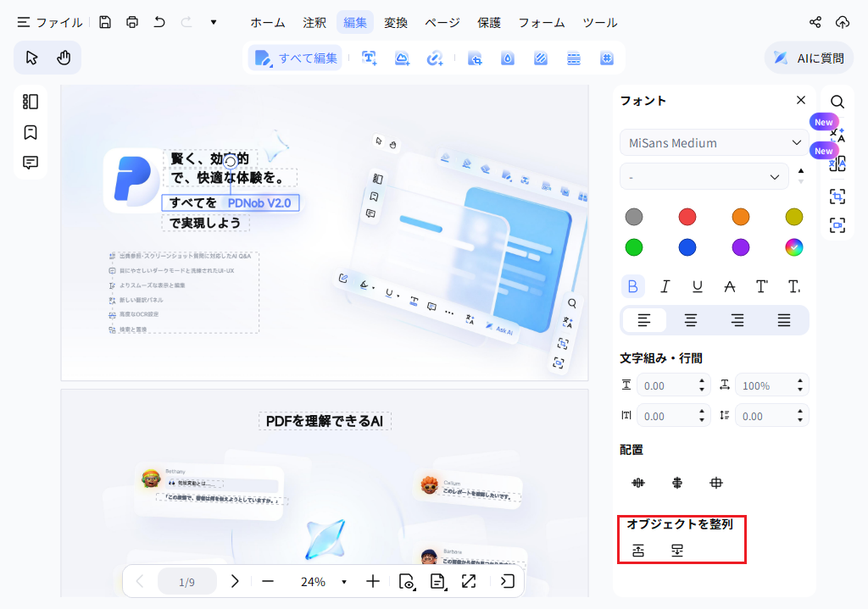Click the add link tool icon
The image size is (868, 609).
click(x=435, y=58)
